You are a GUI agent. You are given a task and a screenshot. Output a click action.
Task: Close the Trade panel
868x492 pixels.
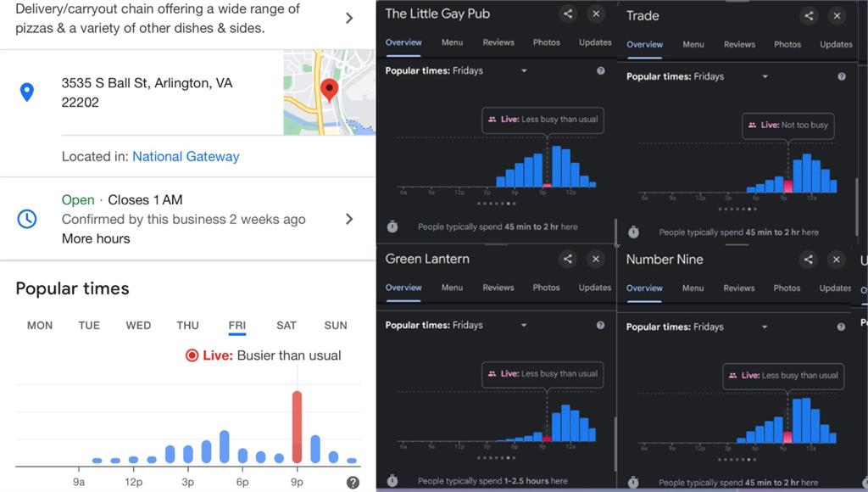(837, 15)
